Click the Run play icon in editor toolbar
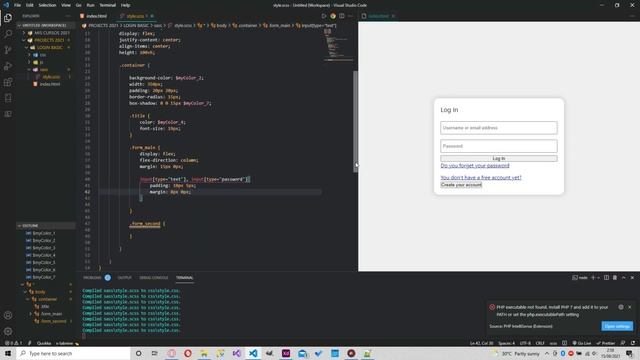 pos(324,16)
